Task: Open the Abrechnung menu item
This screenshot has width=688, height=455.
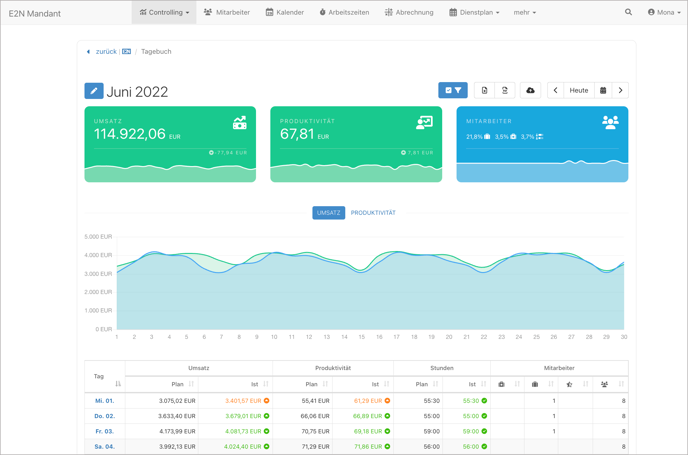Action: coord(409,12)
